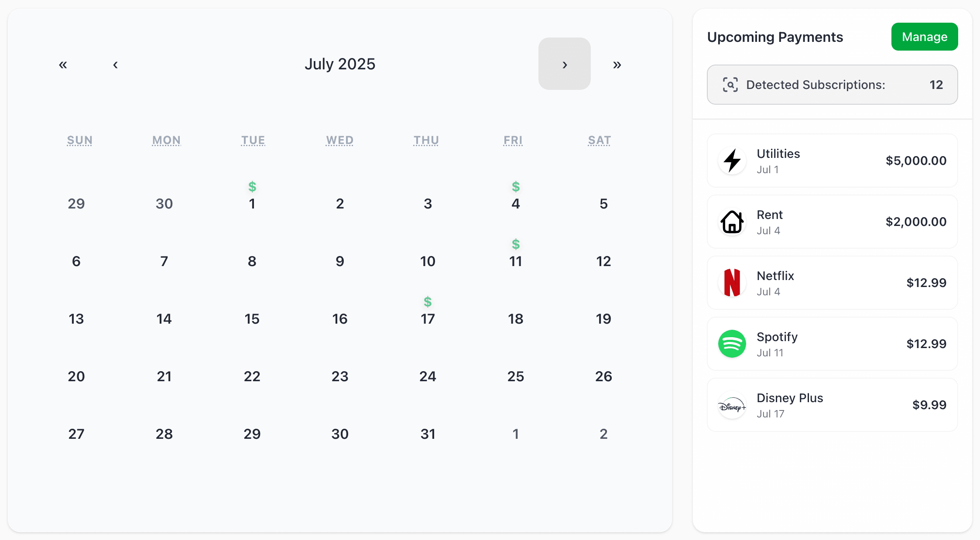Image resolution: width=980 pixels, height=540 pixels.
Task: Select August 1 in the last row
Action: (x=516, y=434)
